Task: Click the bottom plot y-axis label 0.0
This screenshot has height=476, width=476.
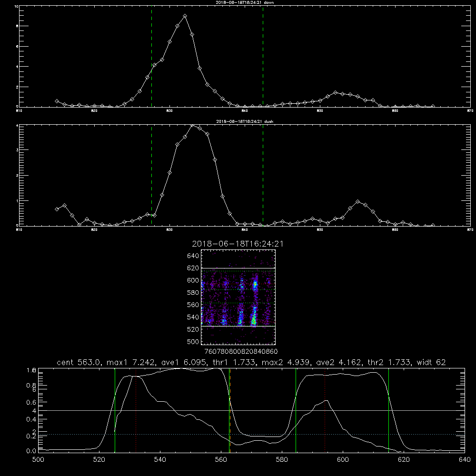Action: coord(31,451)
